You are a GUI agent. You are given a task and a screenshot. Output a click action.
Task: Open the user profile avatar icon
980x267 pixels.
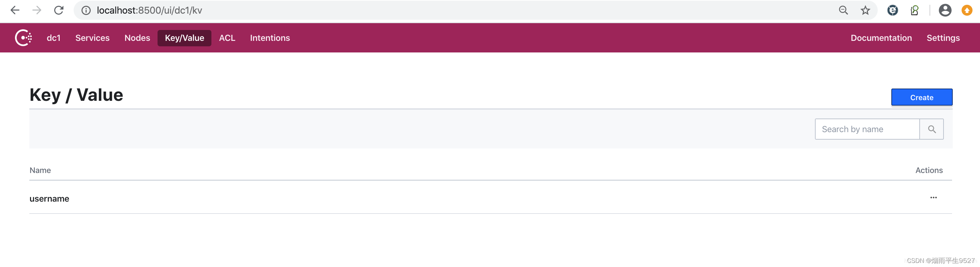pyautogui.click(x=945, y=10)
